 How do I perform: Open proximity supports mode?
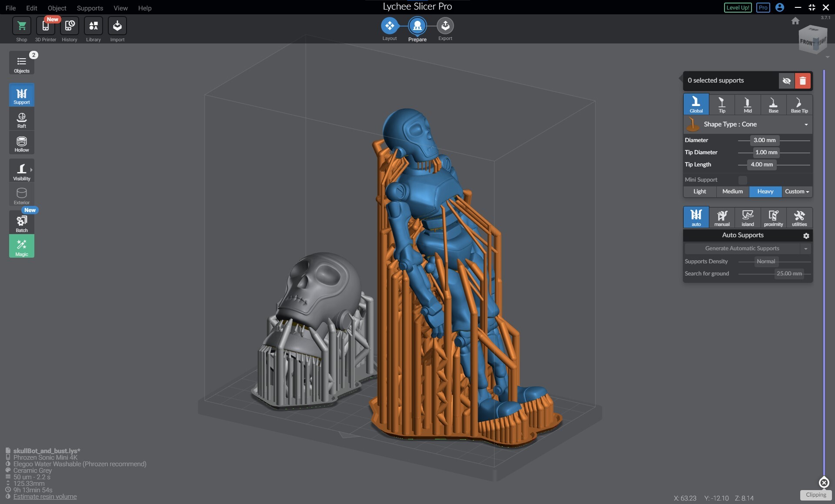[773, 217]
